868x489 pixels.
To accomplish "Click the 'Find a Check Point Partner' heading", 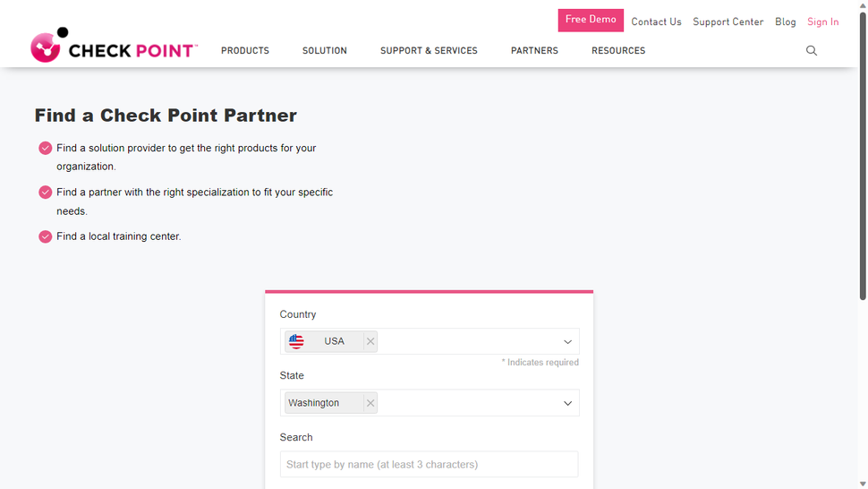I will [x=166, y=116].
